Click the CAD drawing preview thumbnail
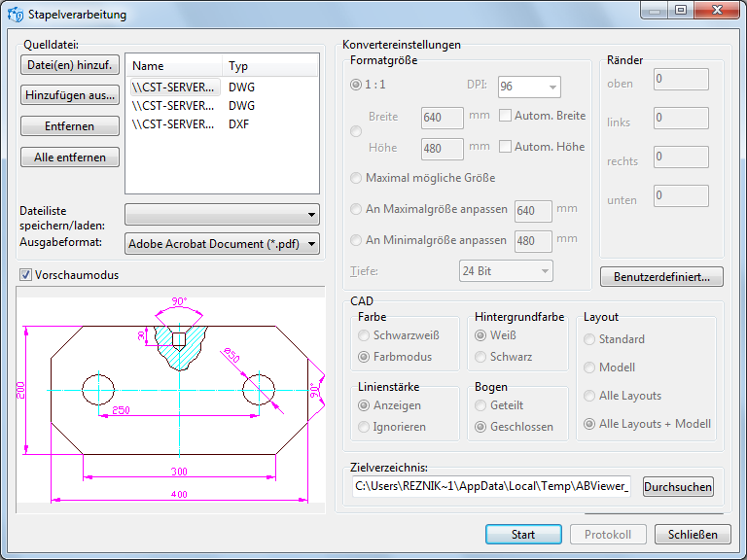This screenshot has height=560, width=747. [x=171, y=399]
